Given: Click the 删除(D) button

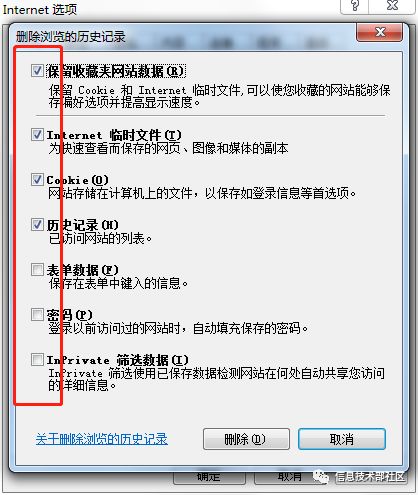Looking at the screenshot, I should 246,439.
